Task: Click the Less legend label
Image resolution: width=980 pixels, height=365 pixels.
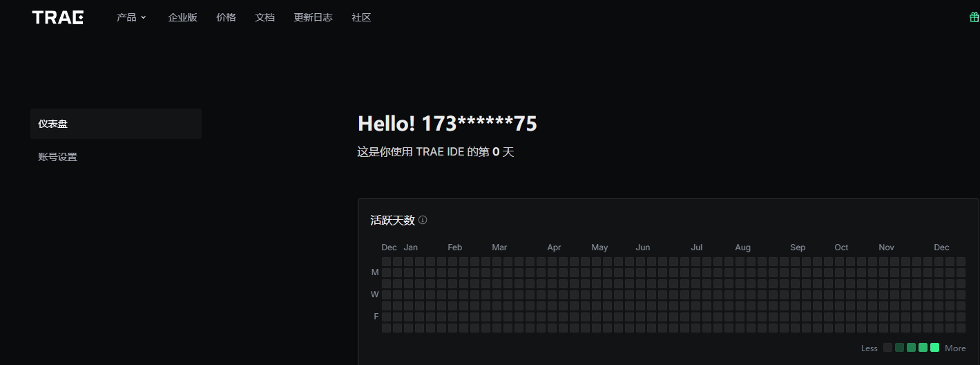Action: [x=869, y=348]
